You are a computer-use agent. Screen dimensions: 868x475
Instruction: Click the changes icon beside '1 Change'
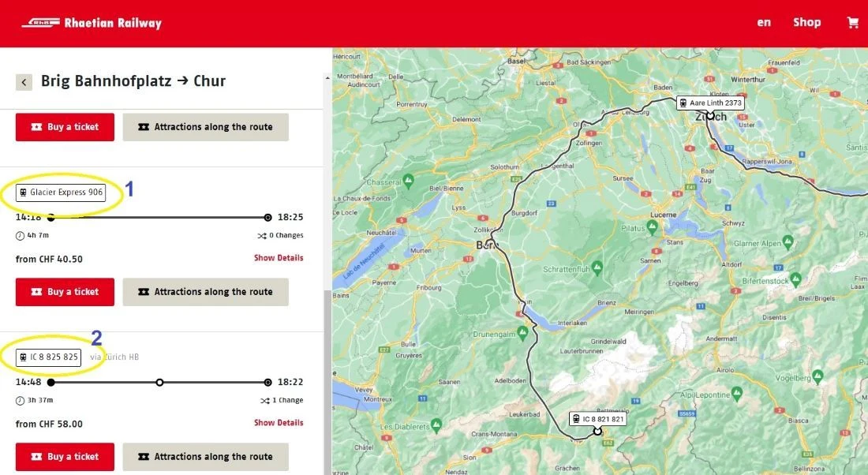(265, 401)
